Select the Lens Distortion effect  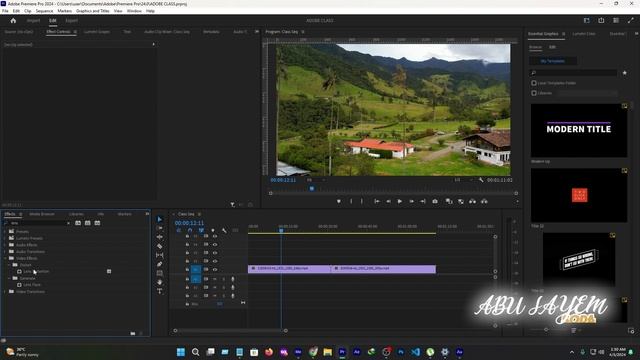36,271
